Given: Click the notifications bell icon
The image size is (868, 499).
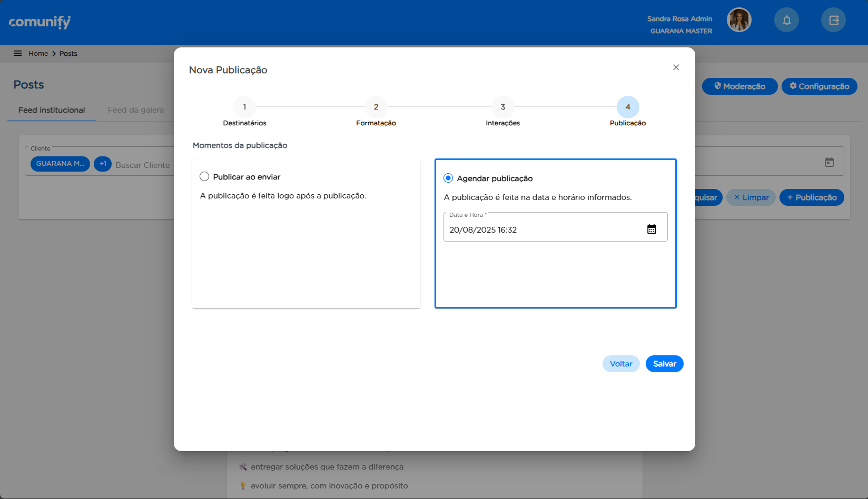Looking at the screenshot, I should coord(786,20).
